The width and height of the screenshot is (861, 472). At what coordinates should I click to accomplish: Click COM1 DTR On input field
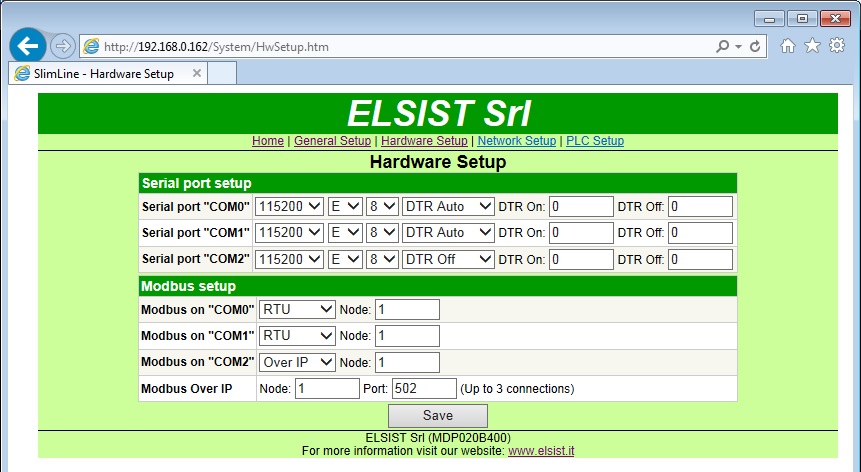[x=581, y=233]
